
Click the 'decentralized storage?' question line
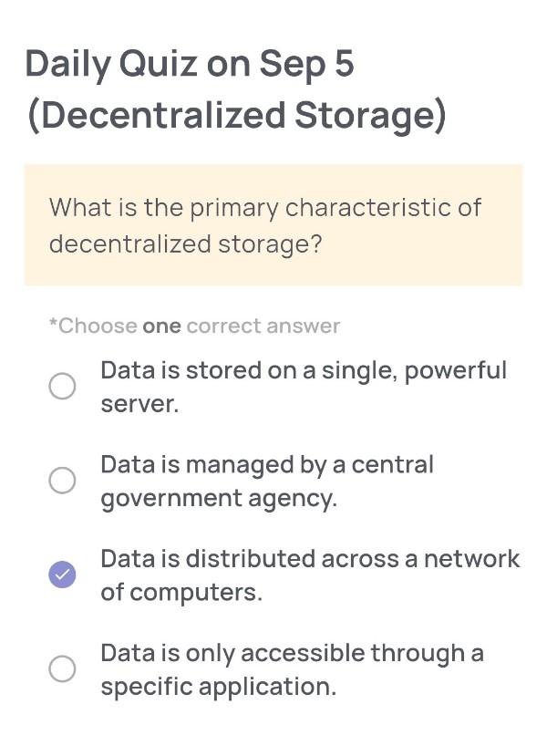tap(186, 244)
